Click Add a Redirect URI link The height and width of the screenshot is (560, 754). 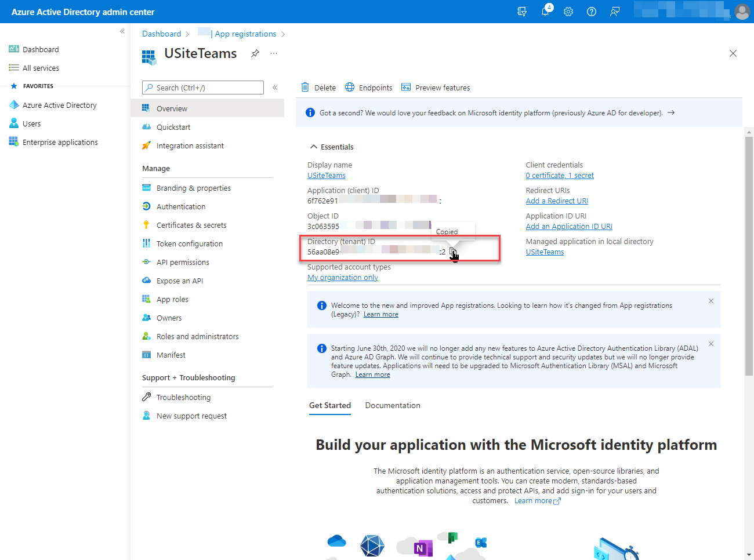point(557,201)
